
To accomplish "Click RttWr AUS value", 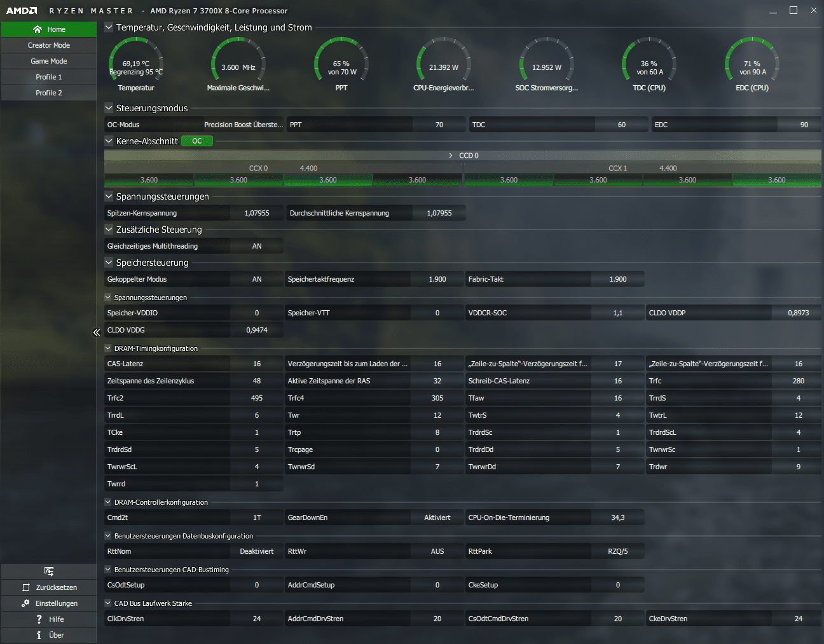I will [x=437, y=551].
